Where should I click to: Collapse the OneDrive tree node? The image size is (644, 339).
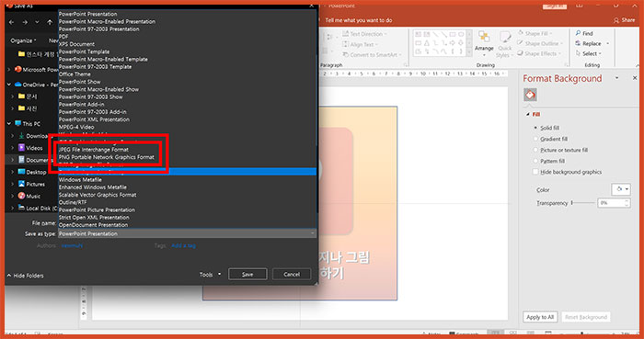(x=9, y=85)
